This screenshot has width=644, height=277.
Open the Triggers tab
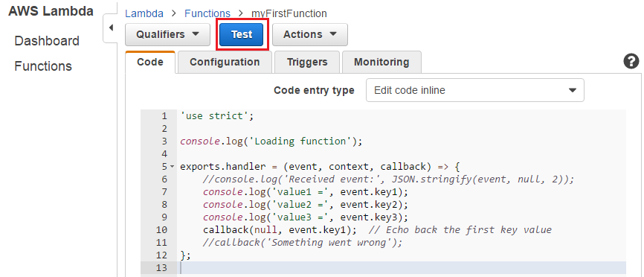click(x=307, y=62)
